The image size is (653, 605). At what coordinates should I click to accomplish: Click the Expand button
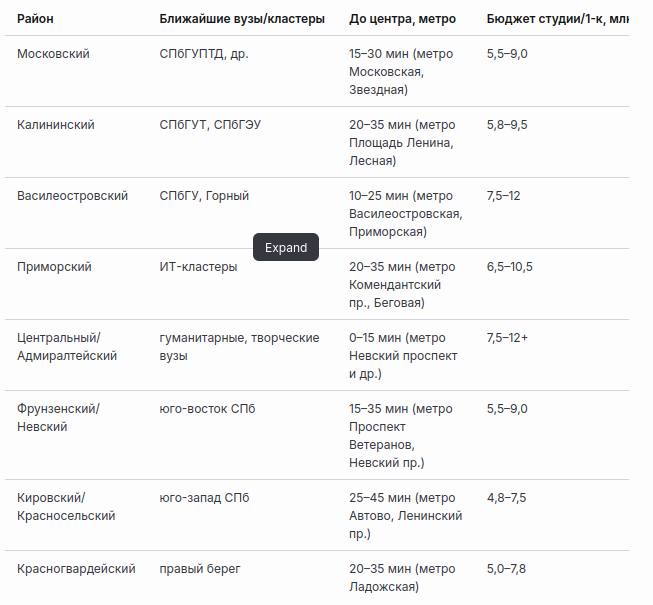tap(286, 248)
